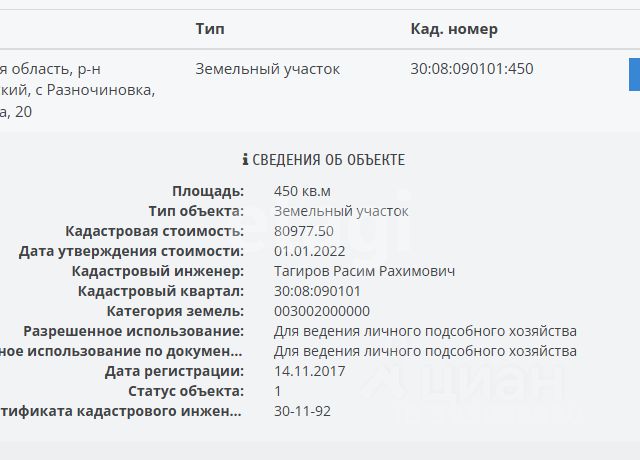Click cadastral value 80977.50

click(x=304, y=231)
